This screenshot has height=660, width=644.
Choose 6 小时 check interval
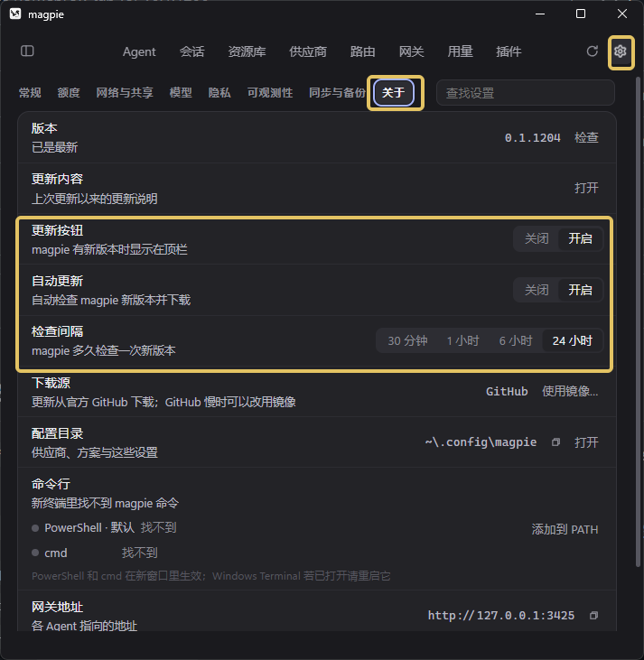pyautogui.click(x=516, y=340)
